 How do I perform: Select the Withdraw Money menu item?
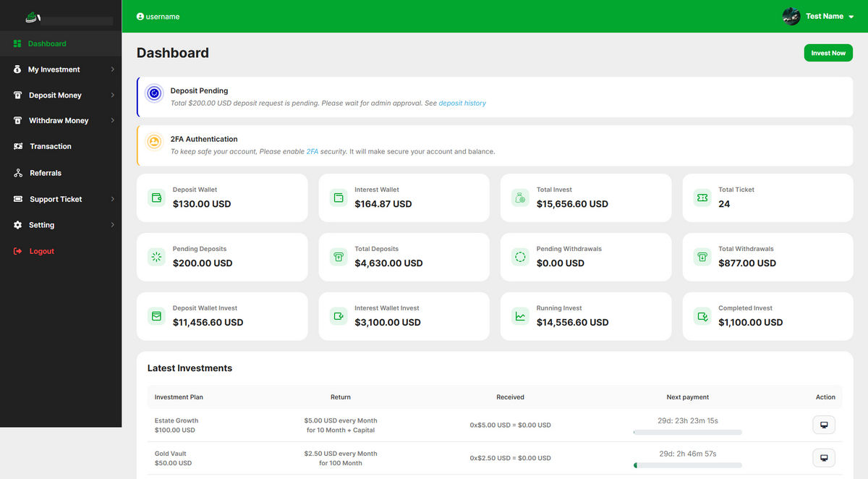(x=61, y=120)
